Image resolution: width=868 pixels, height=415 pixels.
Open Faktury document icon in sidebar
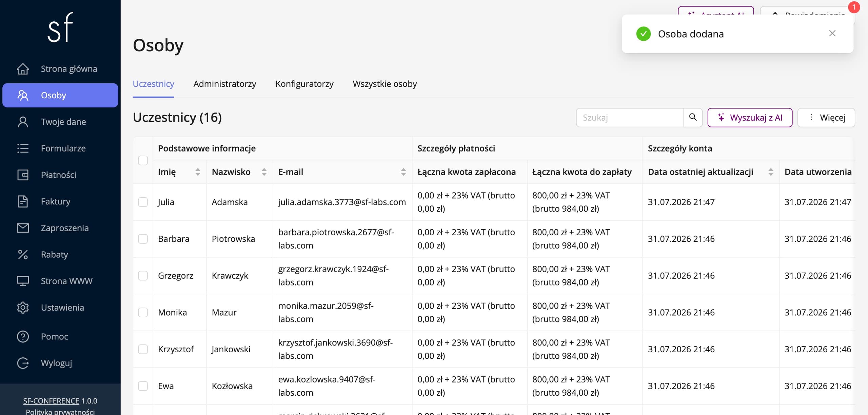click(23, 201)
